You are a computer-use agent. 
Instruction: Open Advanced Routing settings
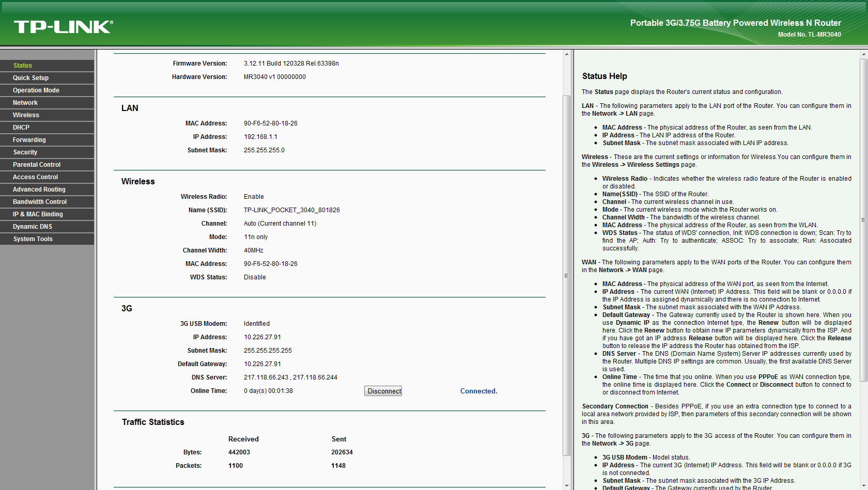tap(47, 189)
